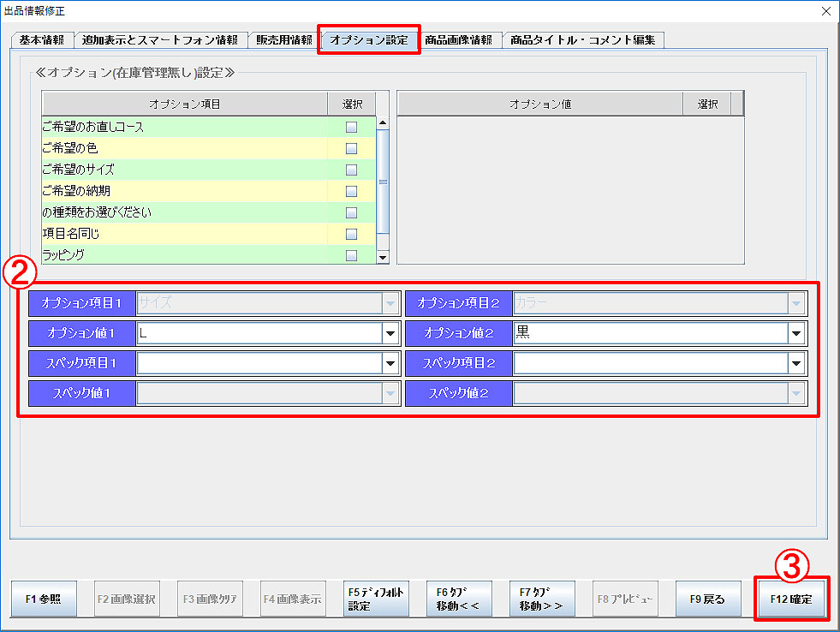The height and width of the screenshot is (632, 840).
Task: Open the スペック項目1 dropdown
Action: pyautogui.click(x=390, y=363)
